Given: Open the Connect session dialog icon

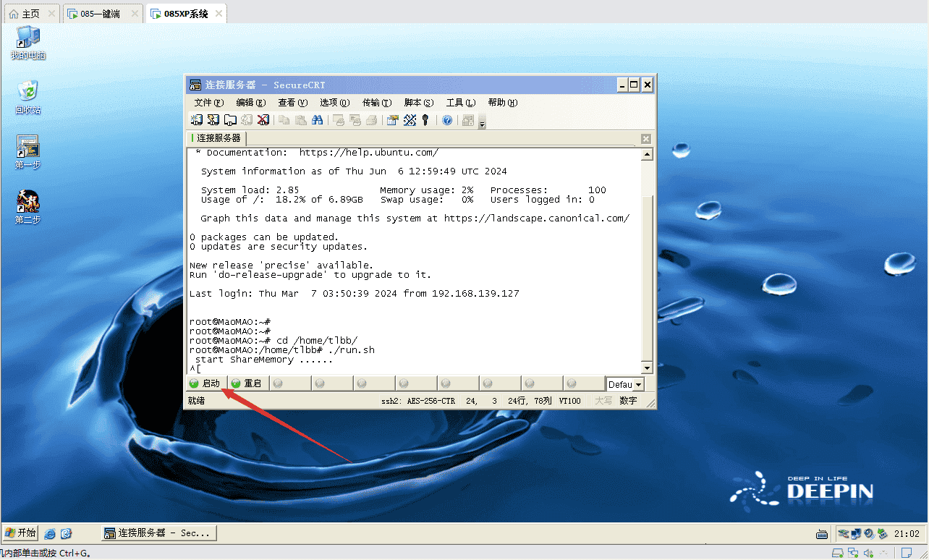Looking at the screenshot, I should click(197, 120).
